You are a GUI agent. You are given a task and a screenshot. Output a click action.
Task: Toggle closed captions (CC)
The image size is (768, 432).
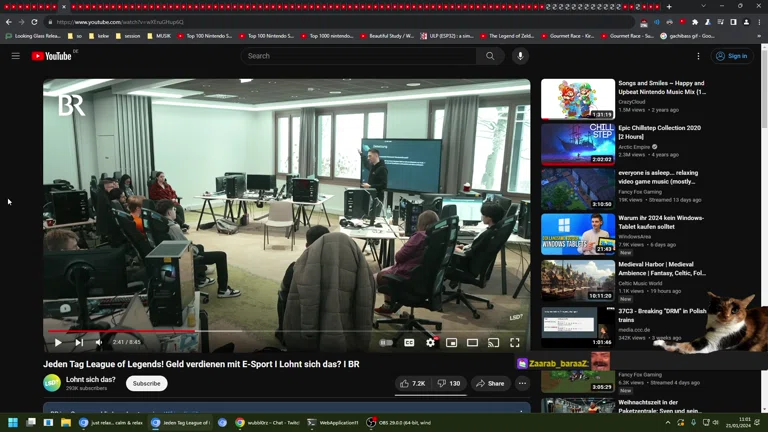click(409, 343)
